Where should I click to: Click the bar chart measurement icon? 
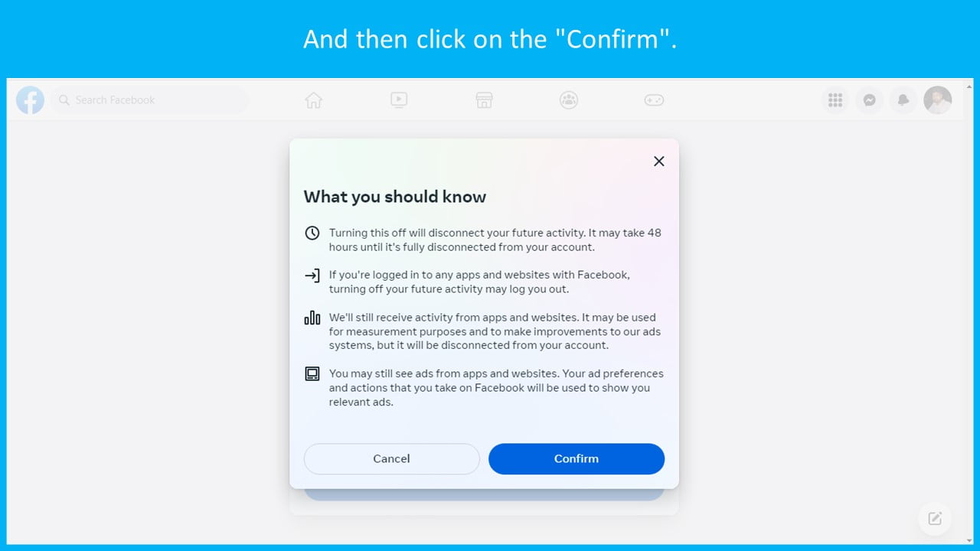(312, 318)
